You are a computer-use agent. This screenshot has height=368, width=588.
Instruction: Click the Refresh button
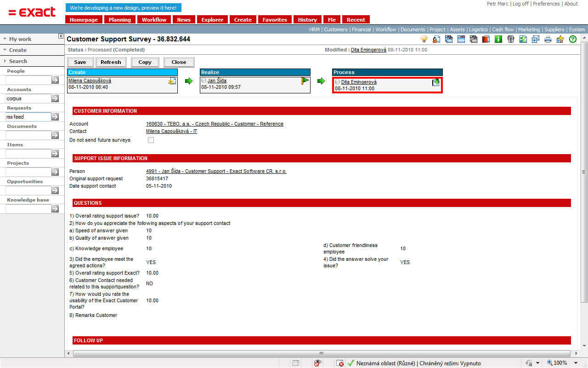[111, 62]
